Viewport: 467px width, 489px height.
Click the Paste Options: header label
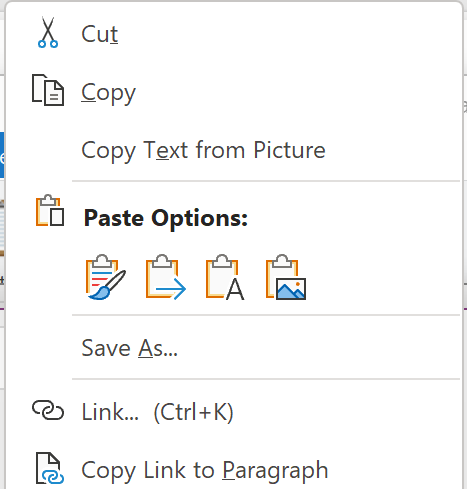coord(166,218)
